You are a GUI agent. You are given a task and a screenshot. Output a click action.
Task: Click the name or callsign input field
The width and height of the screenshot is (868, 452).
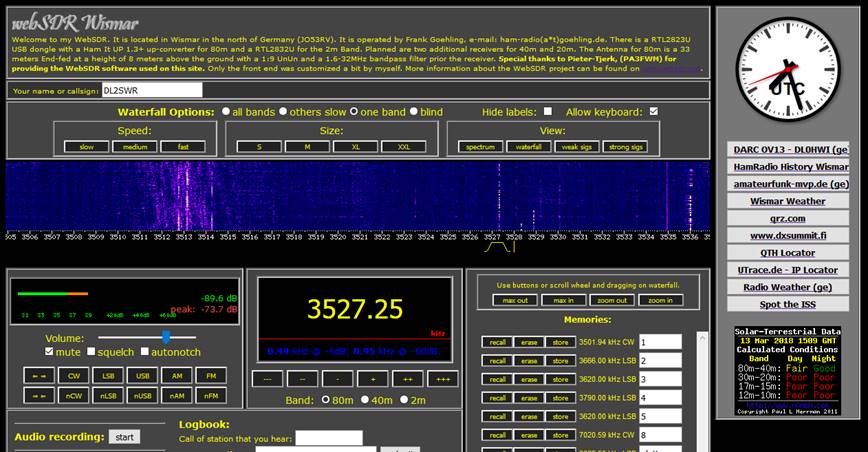pos(151,90)
